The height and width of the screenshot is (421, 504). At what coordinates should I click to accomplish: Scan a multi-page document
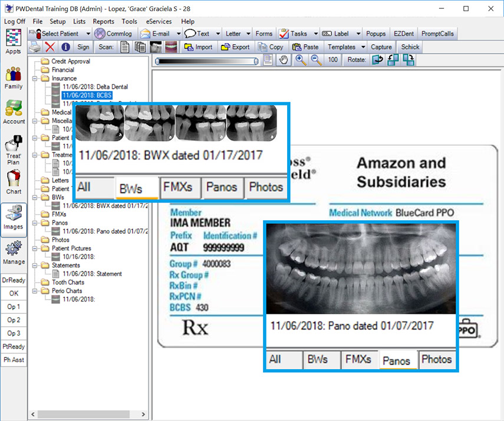(x=140, y=47)
